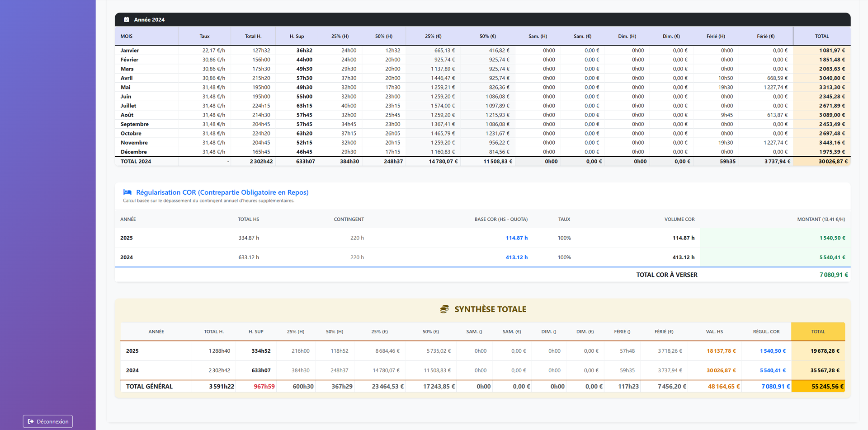
Task: Click the red 967h59 total overtime value
Action: pyautogui.click(x=264, y=387)
